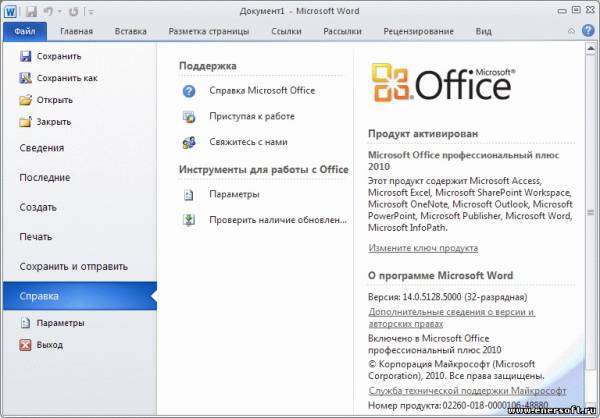Click the Word application icon in title bar
The width and height of the screenshot is (600, 418).
click(x=11, y=11)
